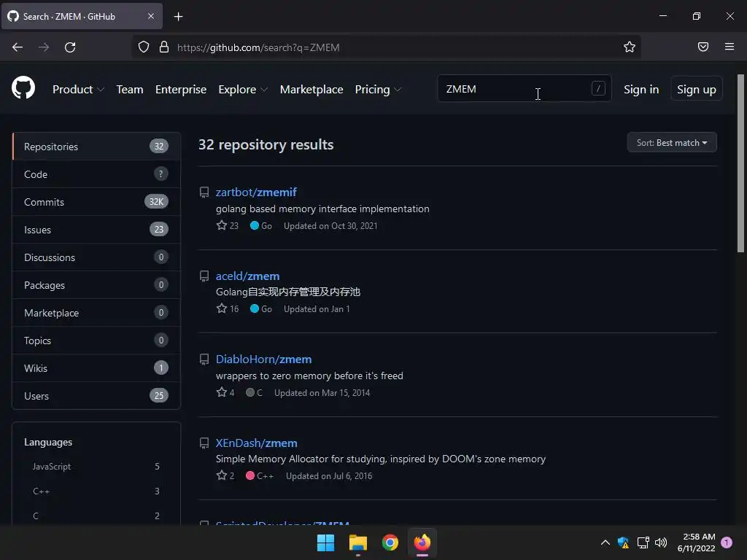Click the browser forward arrow

click(x=44, y=47)
